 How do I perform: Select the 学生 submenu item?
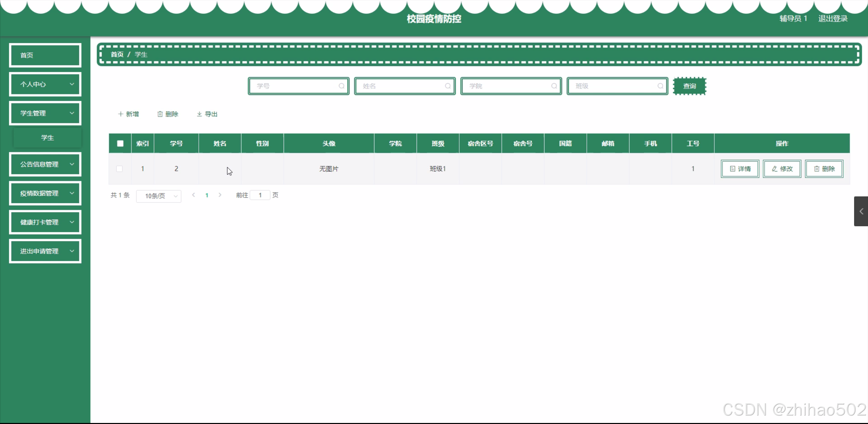point(47,138)
